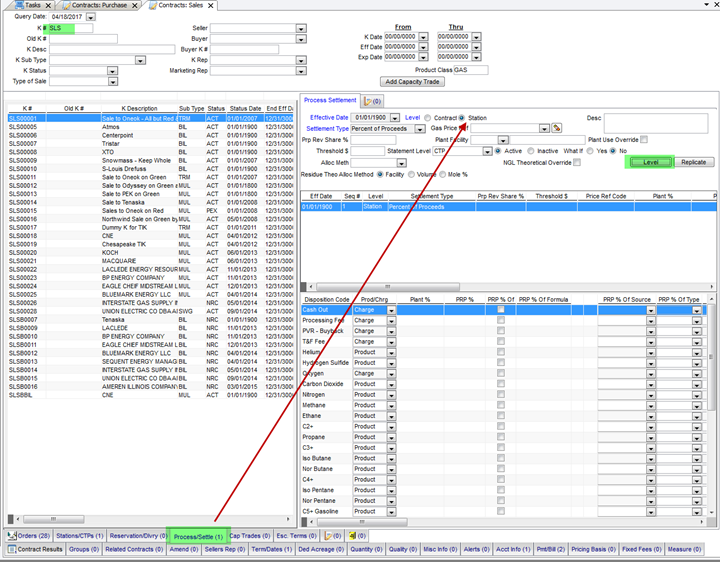Viewport: 720px width, 562px height.
Task: Open the Stations/CTPs (1) tab
Action: point(79,536)
